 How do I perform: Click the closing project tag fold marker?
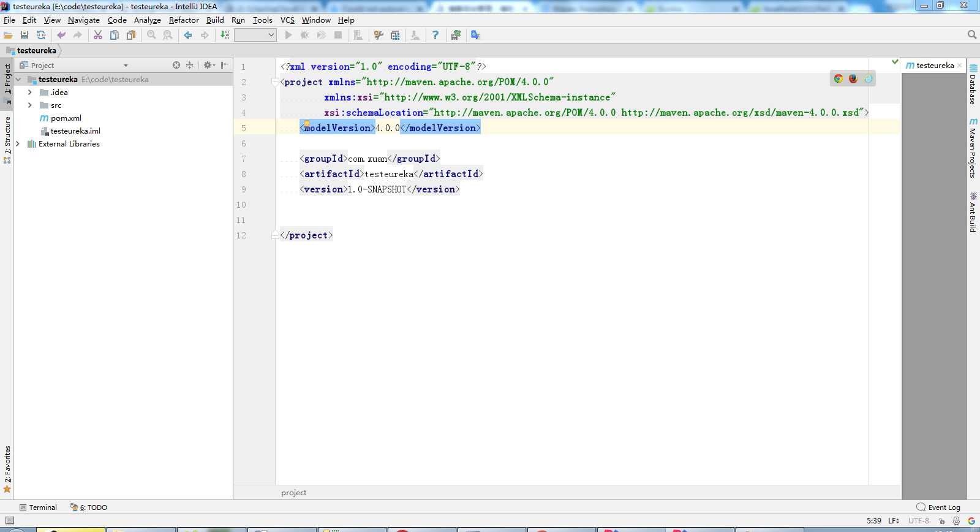click(x=275, y=235)
